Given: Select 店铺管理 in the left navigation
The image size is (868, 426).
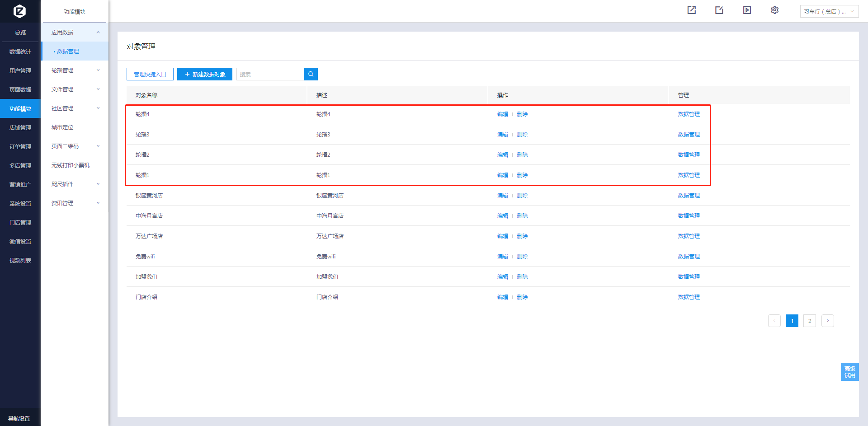Looking at the screenshot, I should 20,128.
